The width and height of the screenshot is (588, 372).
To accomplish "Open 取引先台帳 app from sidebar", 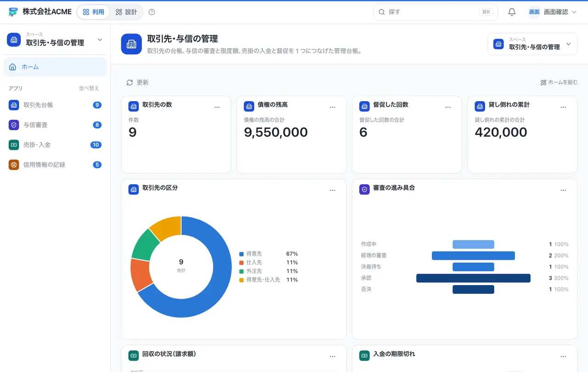I will [x=55, y=105].
